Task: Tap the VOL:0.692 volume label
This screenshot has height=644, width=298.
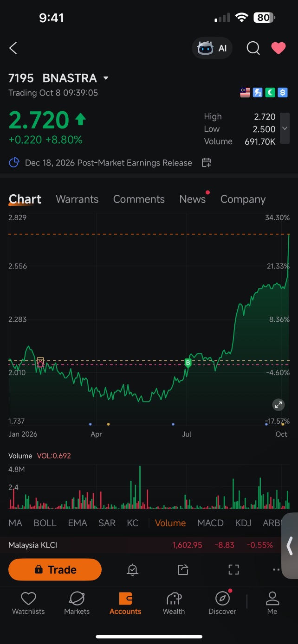Action: 54,456
